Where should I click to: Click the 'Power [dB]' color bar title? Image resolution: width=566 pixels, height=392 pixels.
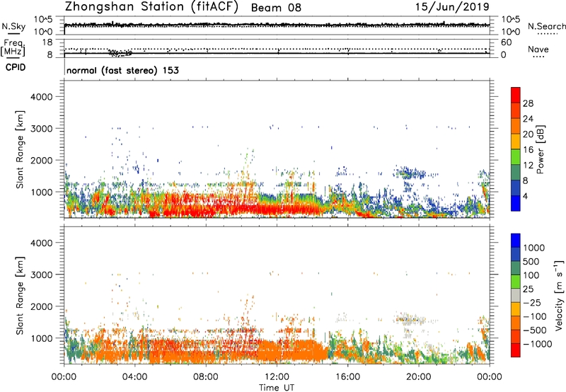click(x=541, y=149)
